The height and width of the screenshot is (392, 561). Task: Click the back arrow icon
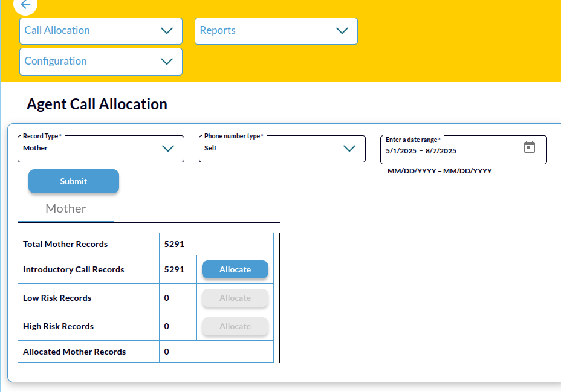25,5
